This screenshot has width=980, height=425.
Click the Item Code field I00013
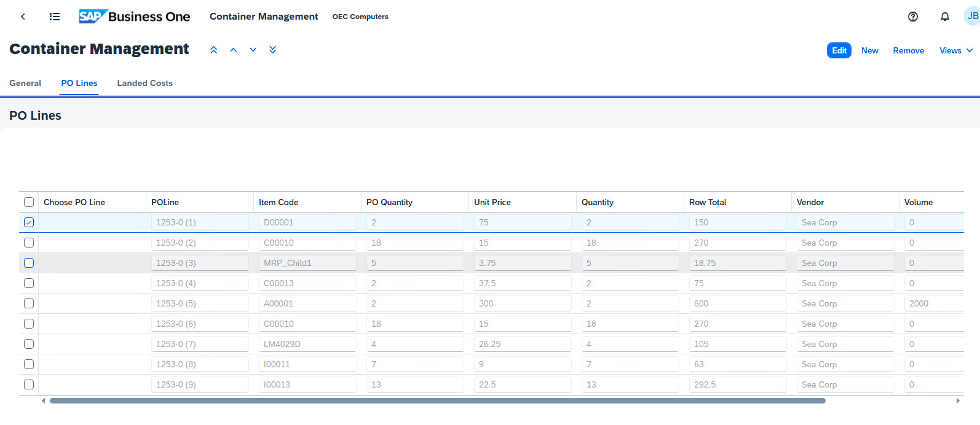tap(307, 384)
